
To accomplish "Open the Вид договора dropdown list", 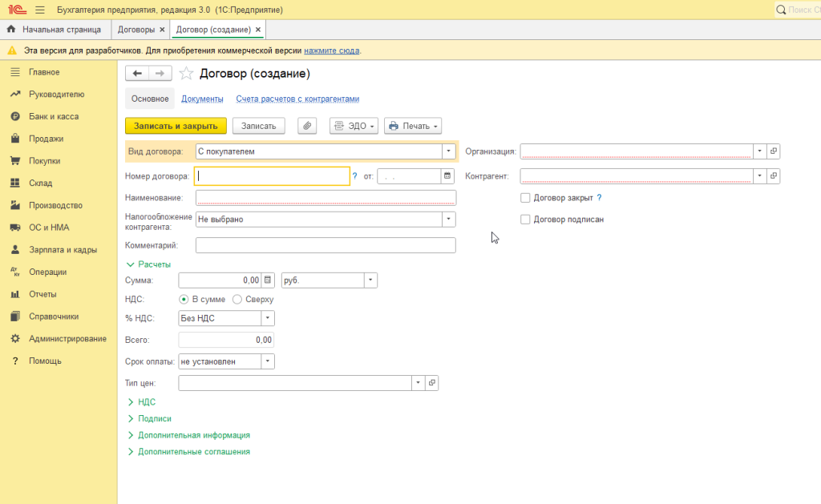I will tap(448, 151).
